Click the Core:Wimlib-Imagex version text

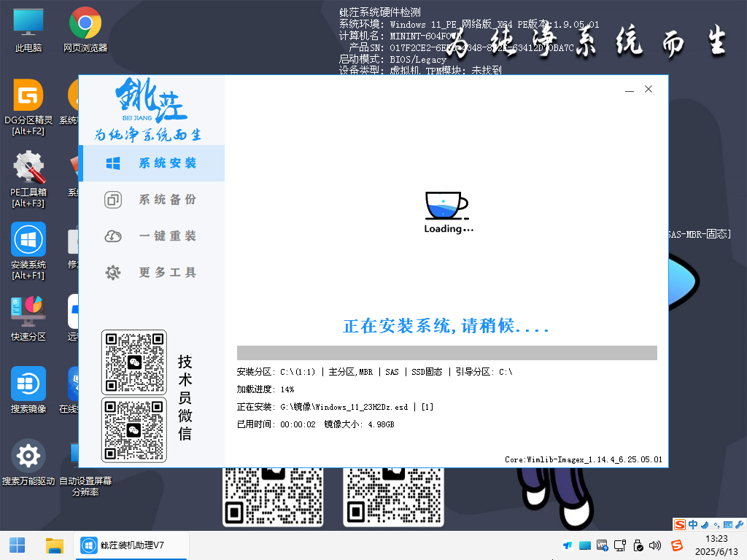[584, 459]
